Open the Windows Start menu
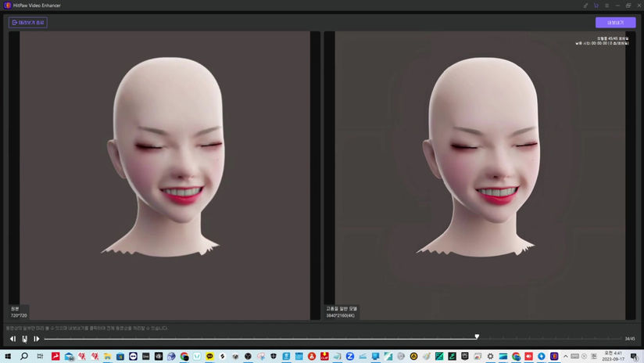This screenshot has width=644, height=363. 8,356
